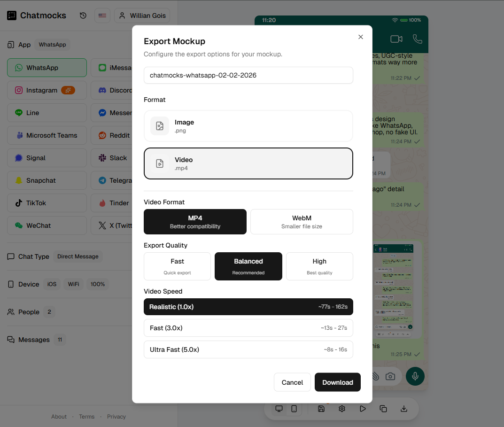Select Ultra Fast (5.0x) video speed
This screenshot has height=427, width=504.
pyautogui.click(x=248, y=349)
